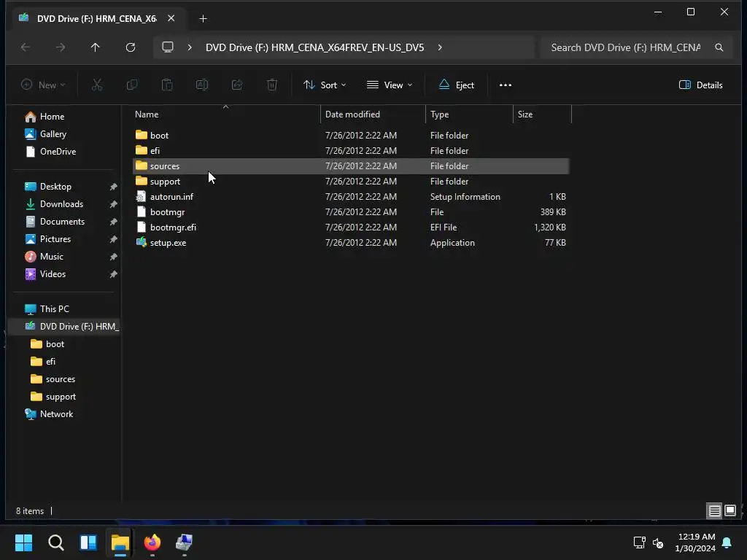The width and height of the screenshot is (747, 560).
Task: Expand chevron after DVD Drive path
Action: click(x=440, y=47)
